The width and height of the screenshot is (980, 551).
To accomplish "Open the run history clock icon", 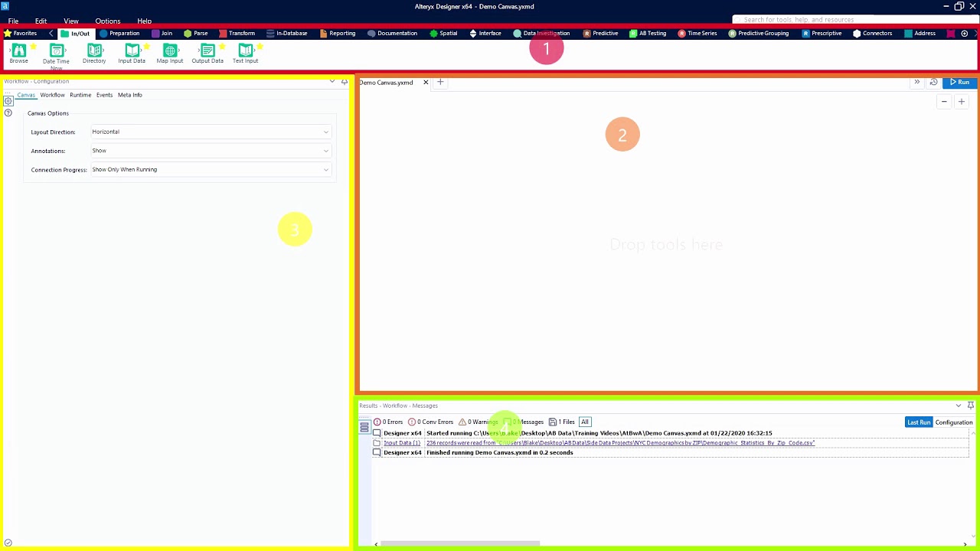I will (933, 82).
